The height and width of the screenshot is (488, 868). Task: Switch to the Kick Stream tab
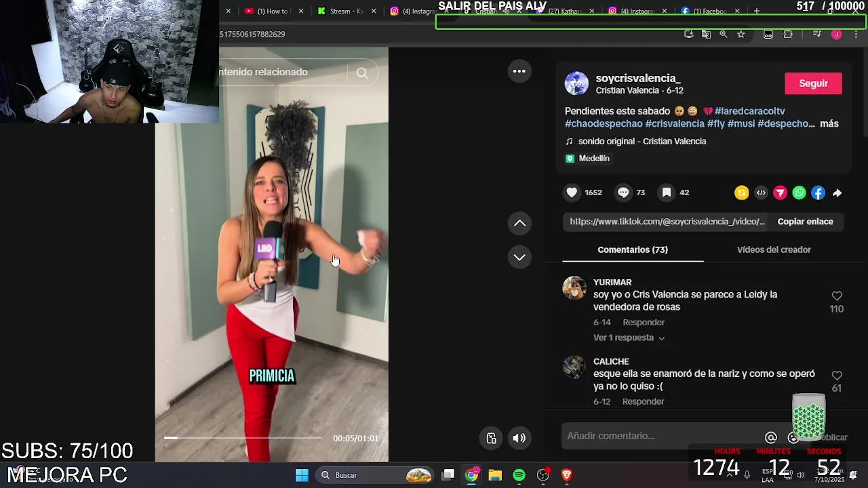(347, 11)
